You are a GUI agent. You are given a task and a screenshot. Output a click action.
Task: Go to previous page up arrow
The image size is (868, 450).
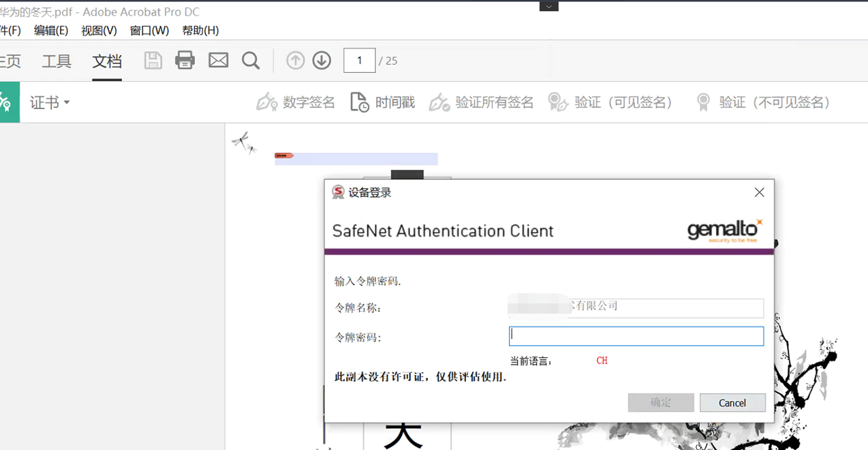click(x=295, y=60)
